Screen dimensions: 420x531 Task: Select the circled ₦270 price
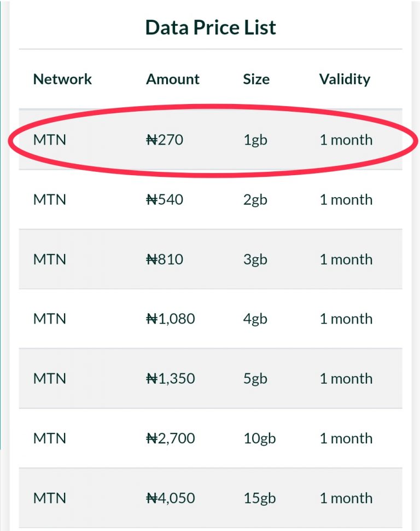[165, 140]
